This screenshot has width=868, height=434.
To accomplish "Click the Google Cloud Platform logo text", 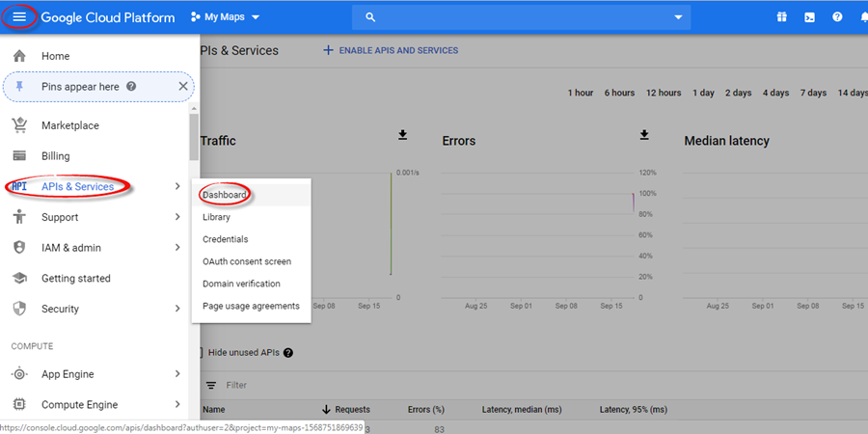I will click(x=108, y=17).
